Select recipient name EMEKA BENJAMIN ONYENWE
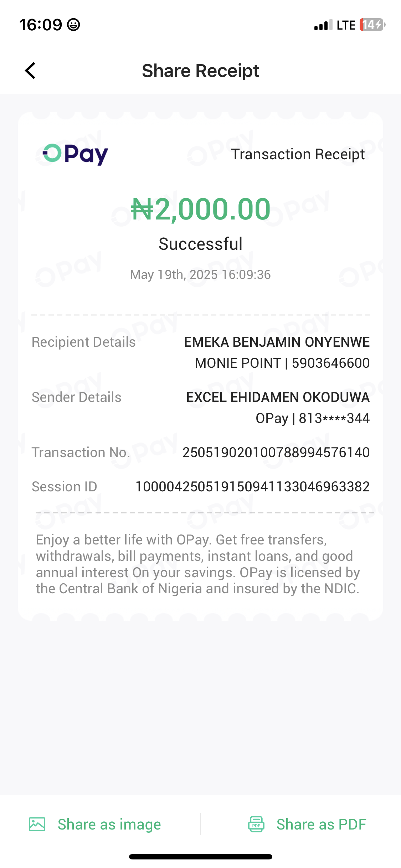 (277, 342)
